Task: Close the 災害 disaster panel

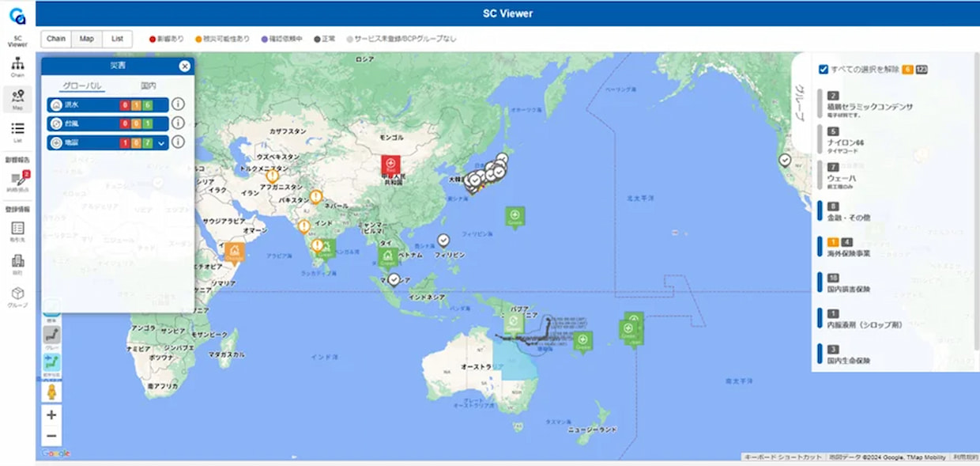Action: point(184,66)
